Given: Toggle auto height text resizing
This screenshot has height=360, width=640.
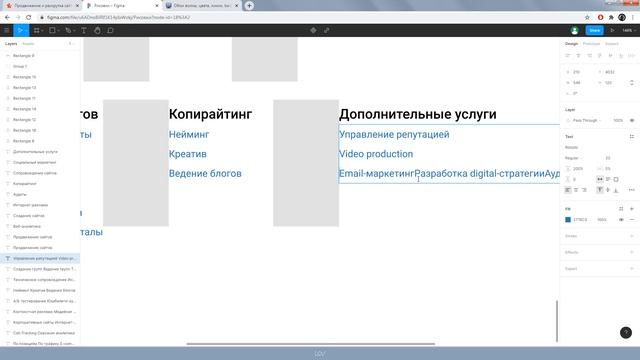Looking at the screenshot, I should [608, 179].
